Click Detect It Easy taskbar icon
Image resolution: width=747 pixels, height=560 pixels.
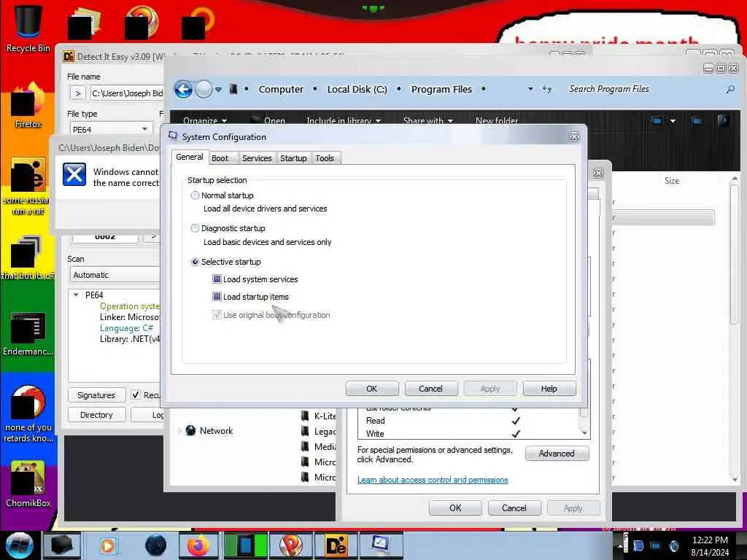coord(336,545)
